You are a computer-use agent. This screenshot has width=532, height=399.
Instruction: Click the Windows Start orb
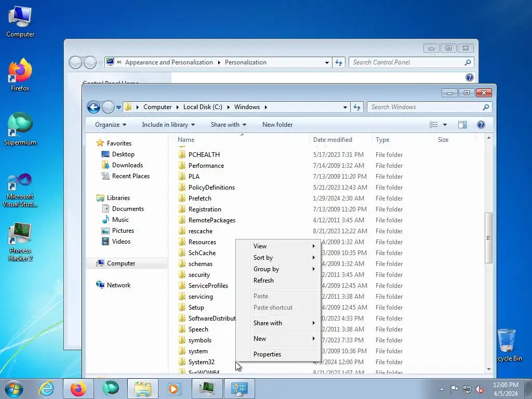pyautogui.click(x=14, y=389)
